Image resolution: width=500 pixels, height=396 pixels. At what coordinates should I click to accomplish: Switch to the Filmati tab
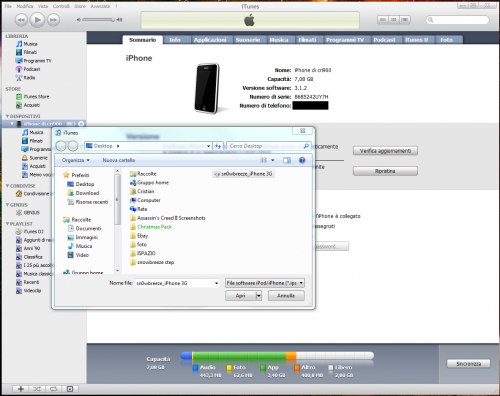click(x=307, y=40)
